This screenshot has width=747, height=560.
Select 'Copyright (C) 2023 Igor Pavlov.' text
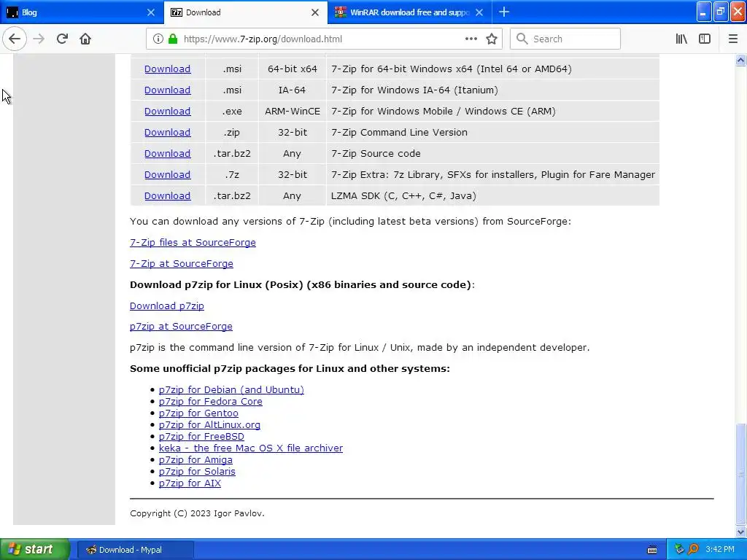[x=197, y=513]
